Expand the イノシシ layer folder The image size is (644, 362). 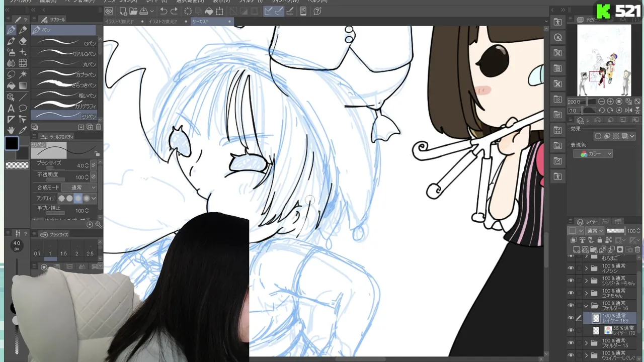click(586, 268)
